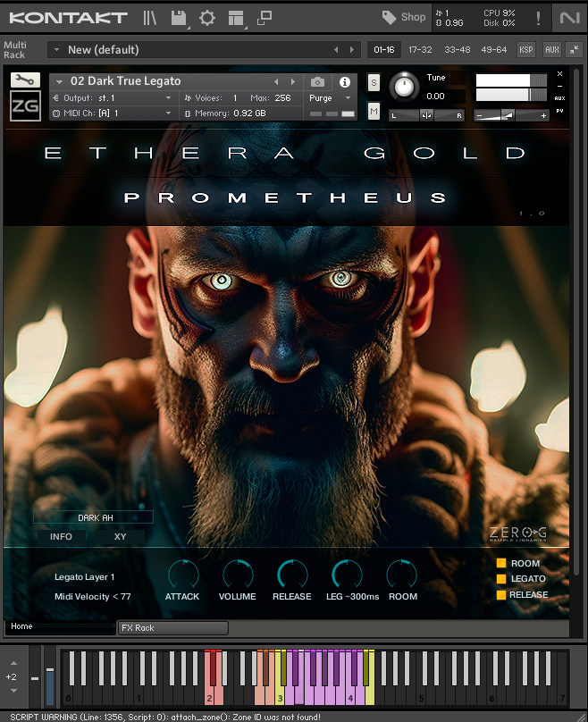Open the instrument wrench edit icon
The image size is (588, 722).
24,80
